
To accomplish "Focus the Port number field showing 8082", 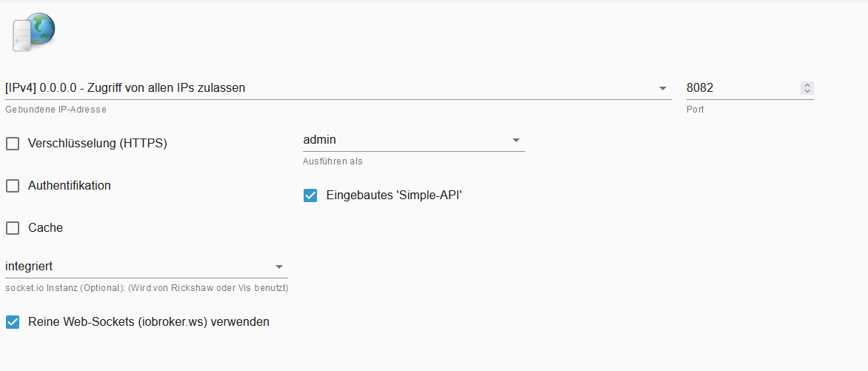I will coord(741,88).
